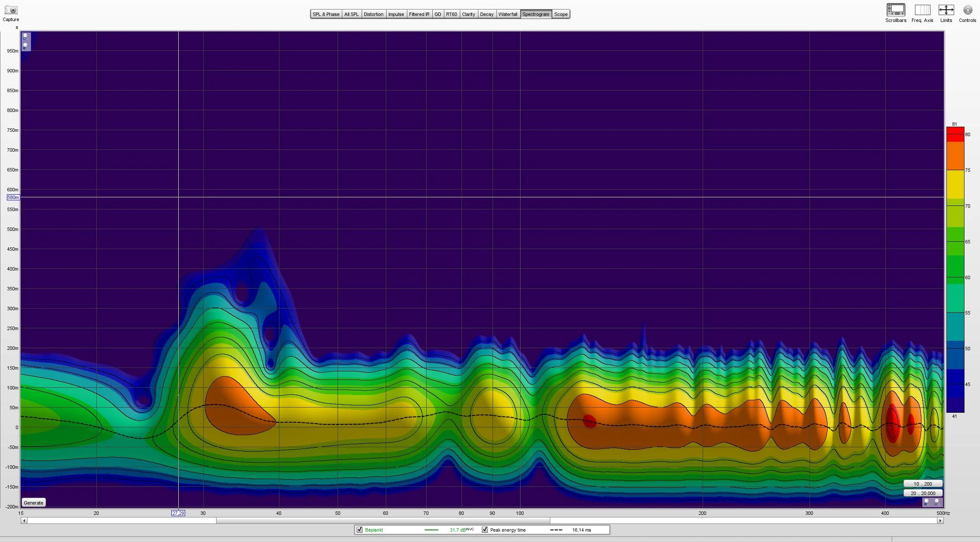Click the 41 colour scale minimum label
Image resolution: width=980 pixels, height=542 pixels.
955,416
